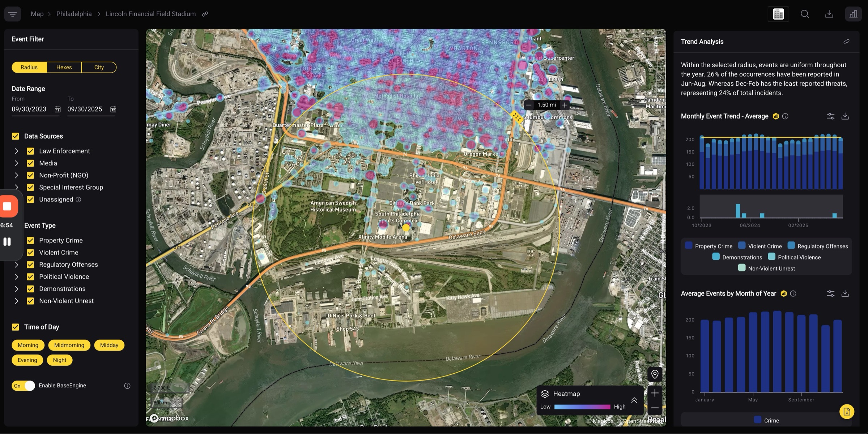Open settings for Average Events by Month chart
Screen dimensions: 868x434
click(x=830, y=293)
